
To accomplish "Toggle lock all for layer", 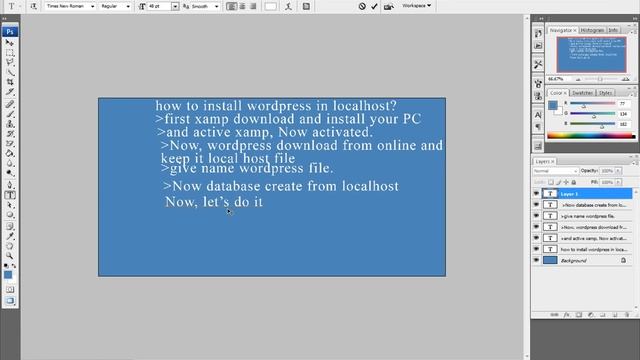I will (x=574, y=182).
